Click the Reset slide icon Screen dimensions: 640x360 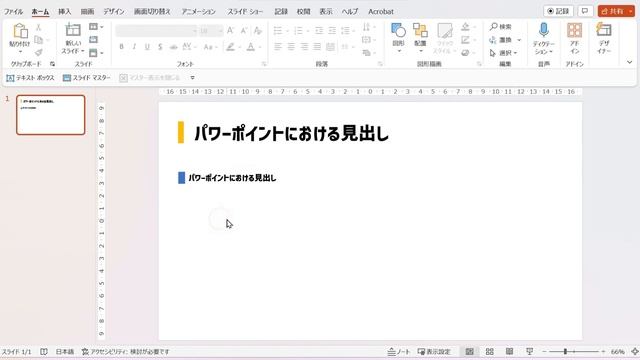coord(93,40)
